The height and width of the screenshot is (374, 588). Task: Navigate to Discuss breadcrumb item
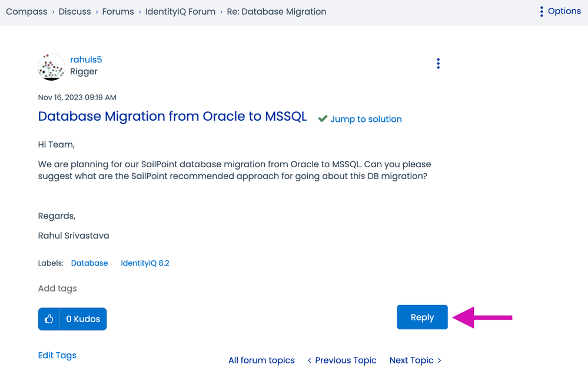coord(75,12)
